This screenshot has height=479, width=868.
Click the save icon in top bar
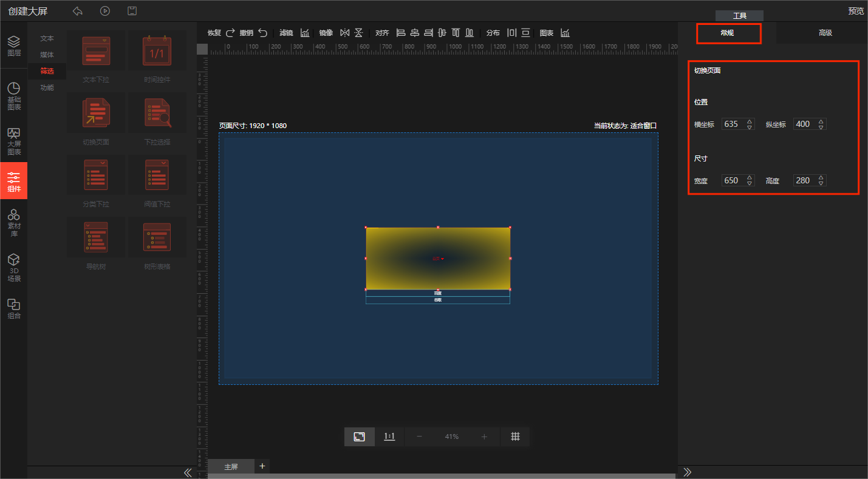132,11
